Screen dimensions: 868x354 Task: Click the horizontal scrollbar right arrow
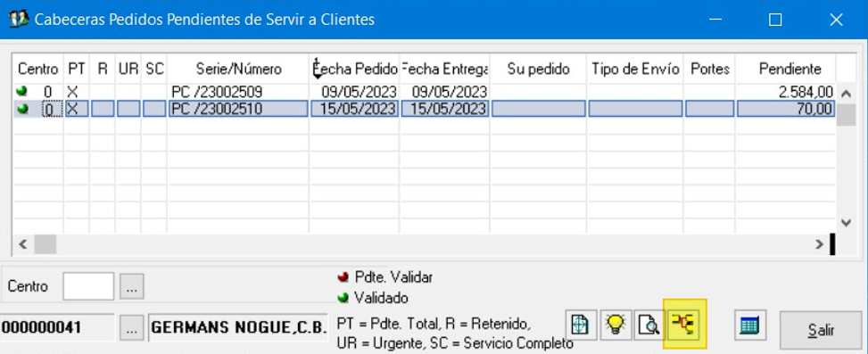click(x=819, y=244)
